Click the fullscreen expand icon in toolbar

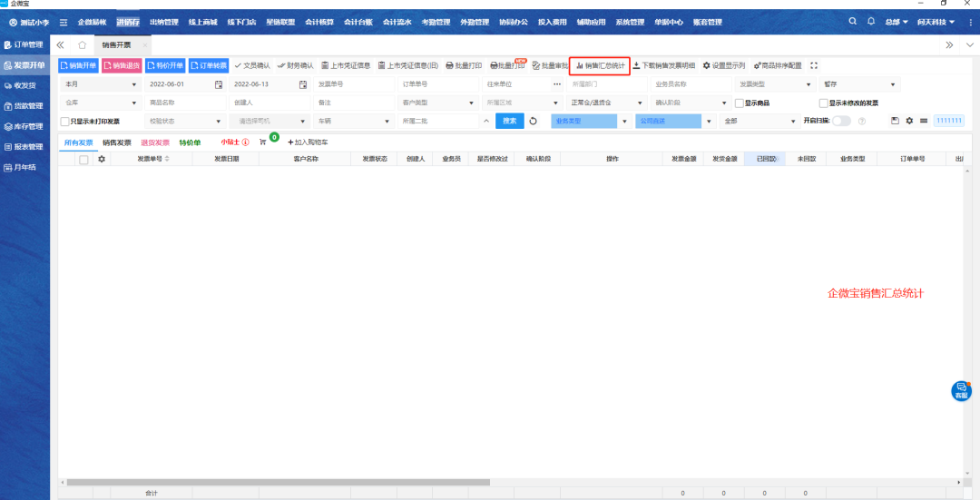814,65
